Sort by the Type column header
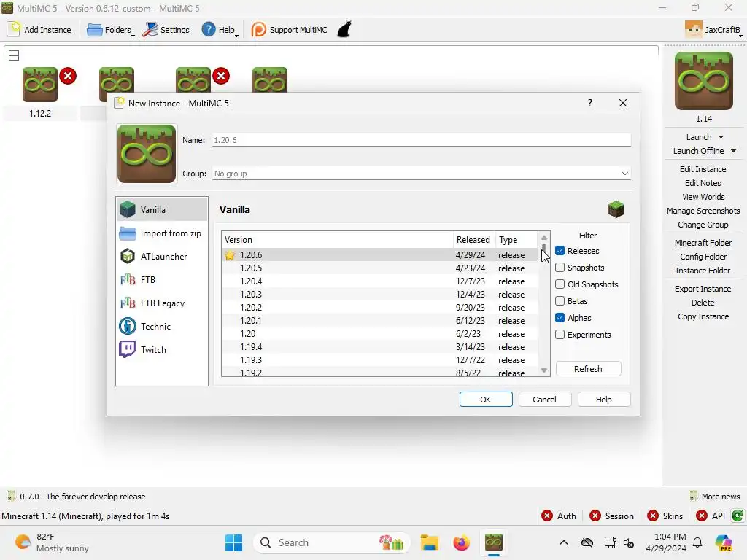Viewport: 747px width, 560px height. pos(516,239)
